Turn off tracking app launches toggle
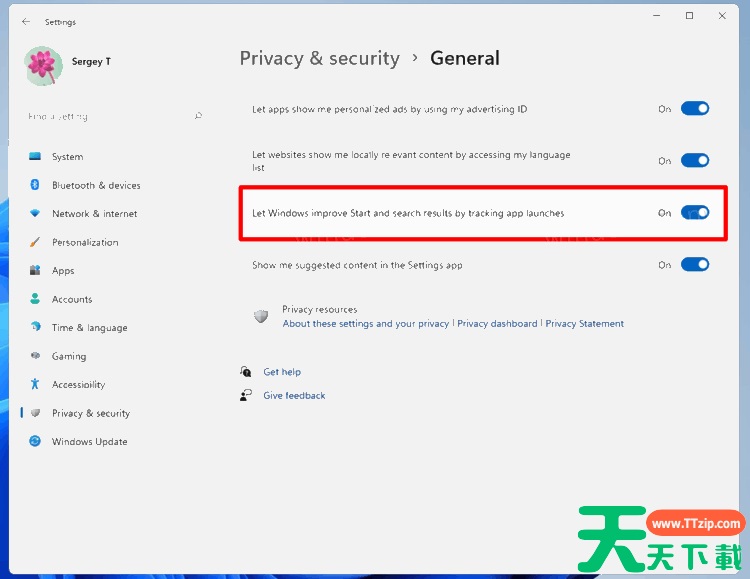Viewport: 750px width, 579px height. coord(695,212)
